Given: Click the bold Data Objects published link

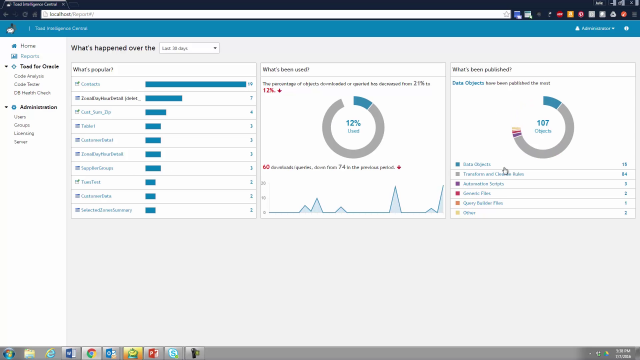Looking at the screenshot, I should [x=468, y=83].
